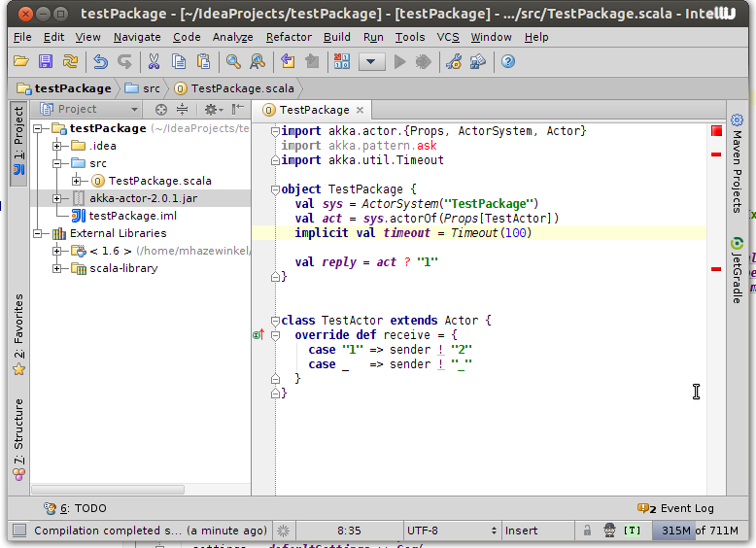The width and height of the screenshot is (756, 548).
Task: Click the Synchronize toolbar icon
Action: coord(70,61)
